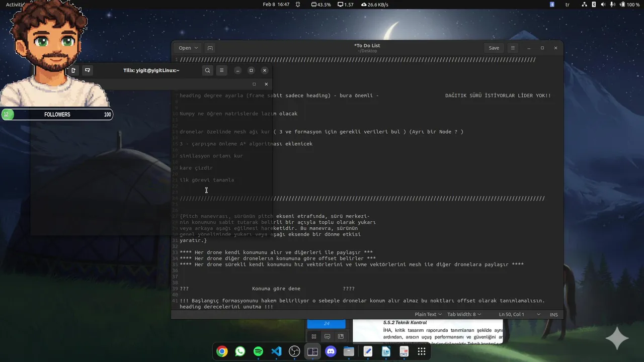This screenshot has width=644, height=362.
Task: Create a new document tab in Text Editor
Action: click(x=210, y=48)
